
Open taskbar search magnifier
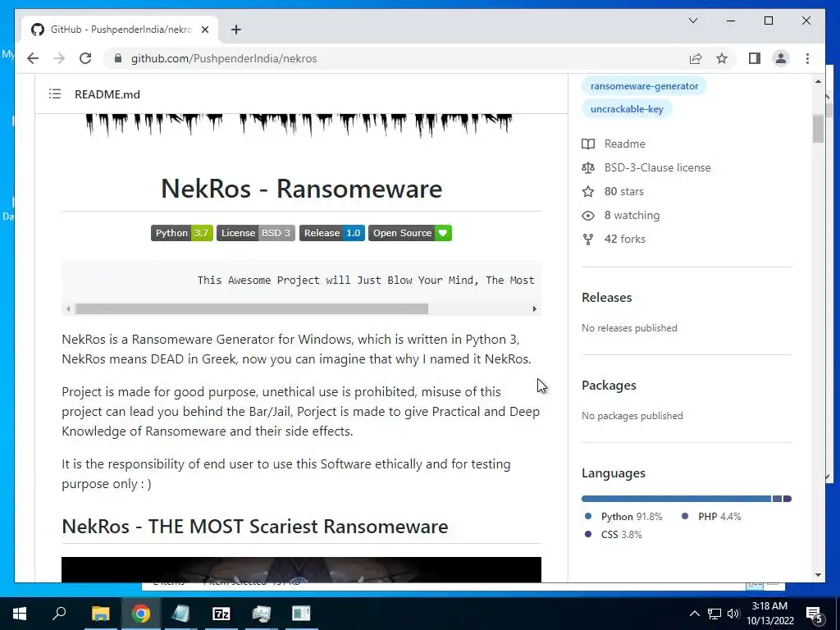tap(59, 614)
